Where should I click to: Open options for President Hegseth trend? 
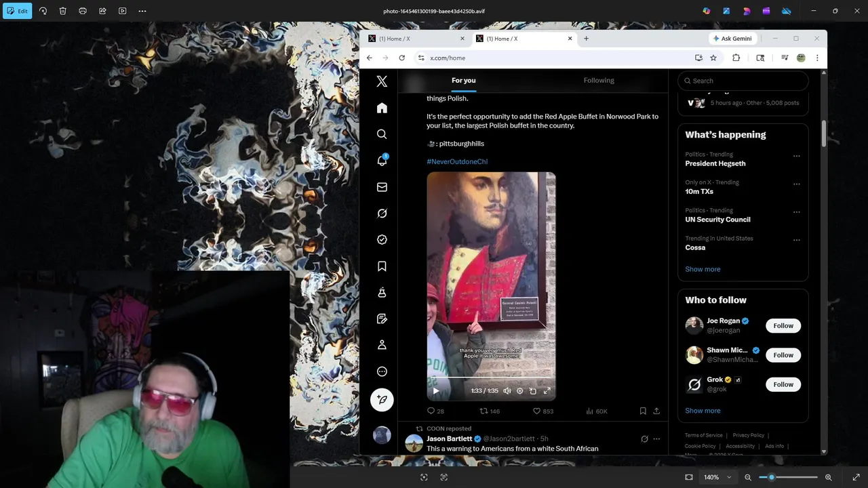pyautogui.click(x=797, y=156)
